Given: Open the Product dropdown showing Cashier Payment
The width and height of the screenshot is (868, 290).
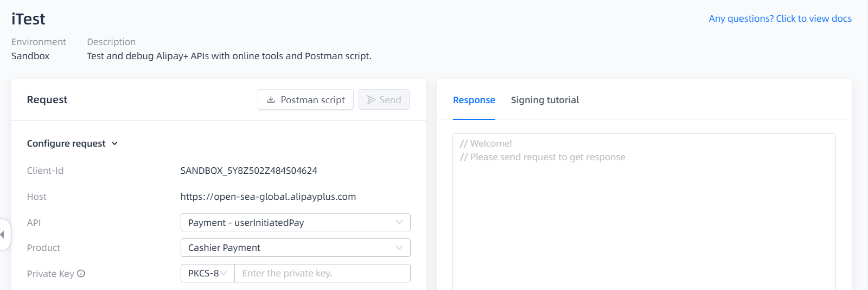Looking at the screenshot, I should 295,248.
